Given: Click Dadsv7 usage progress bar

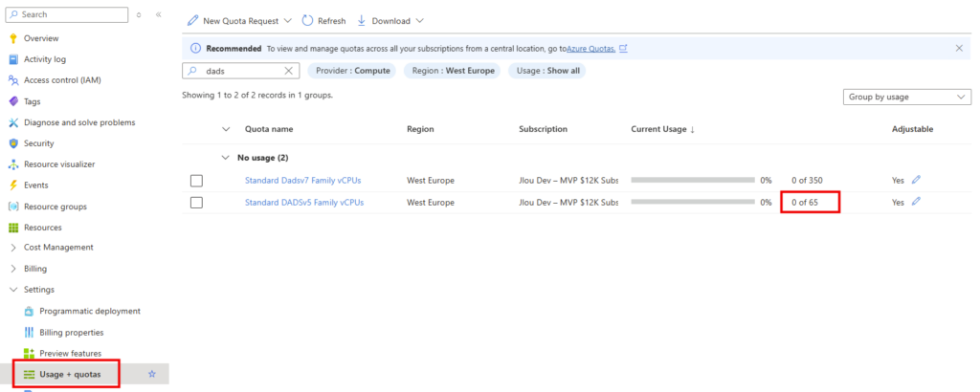Looking at the screenshot, I should click(693, 180).
